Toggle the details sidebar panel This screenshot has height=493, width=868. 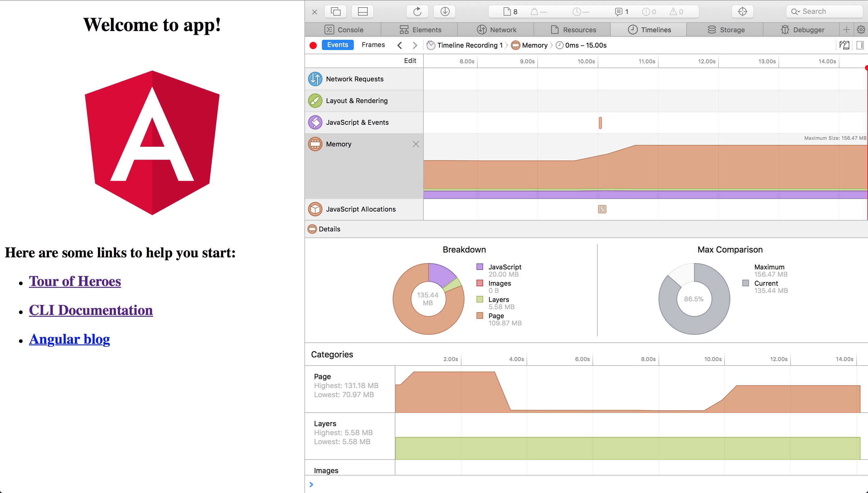[860, 45]
